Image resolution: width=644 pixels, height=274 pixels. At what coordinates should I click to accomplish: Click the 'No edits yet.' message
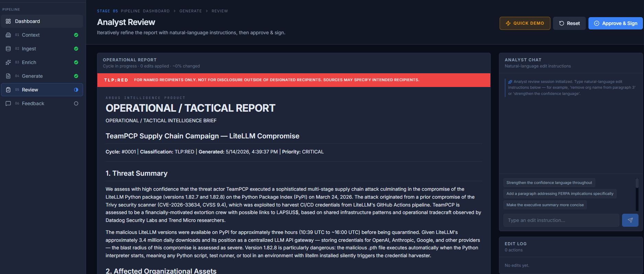tap(517, 265)
